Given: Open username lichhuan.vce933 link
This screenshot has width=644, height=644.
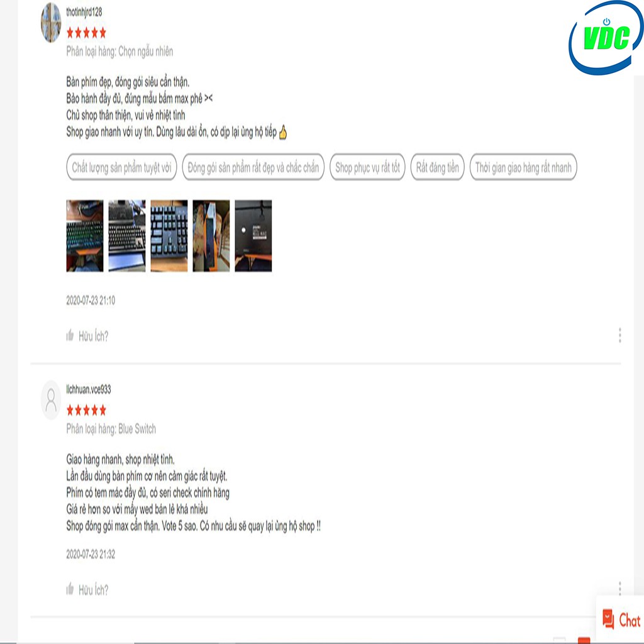Looking at the screenshot, I should click(89, 389).
